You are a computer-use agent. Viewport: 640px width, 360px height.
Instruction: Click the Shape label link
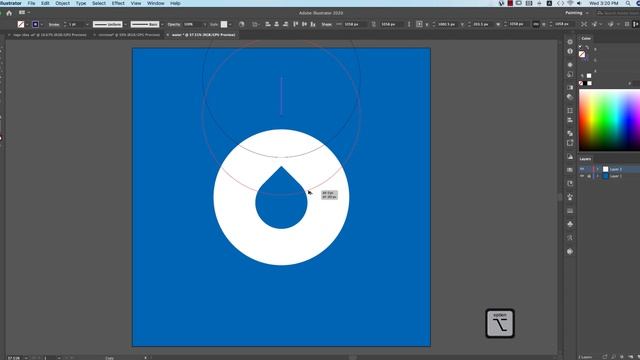(x=327, y=24)
